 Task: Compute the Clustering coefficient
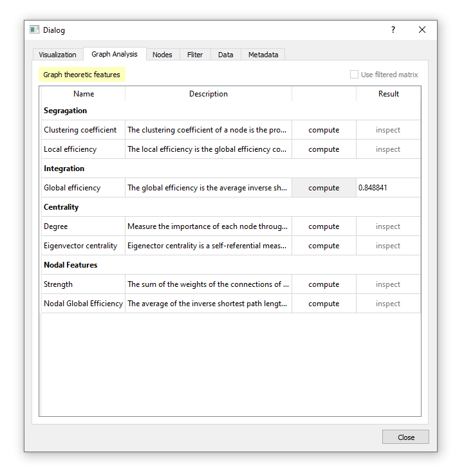pyautogui.click(x=324, y=130)
